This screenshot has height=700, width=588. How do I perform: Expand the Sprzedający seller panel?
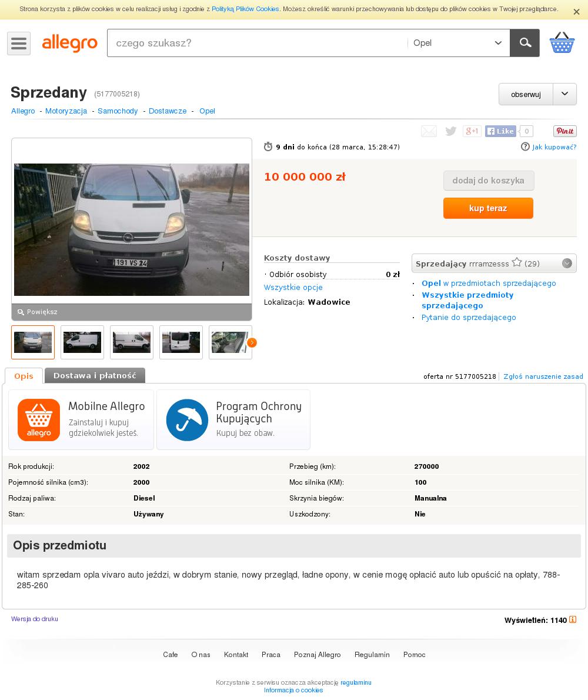click(x=567, y=264)
